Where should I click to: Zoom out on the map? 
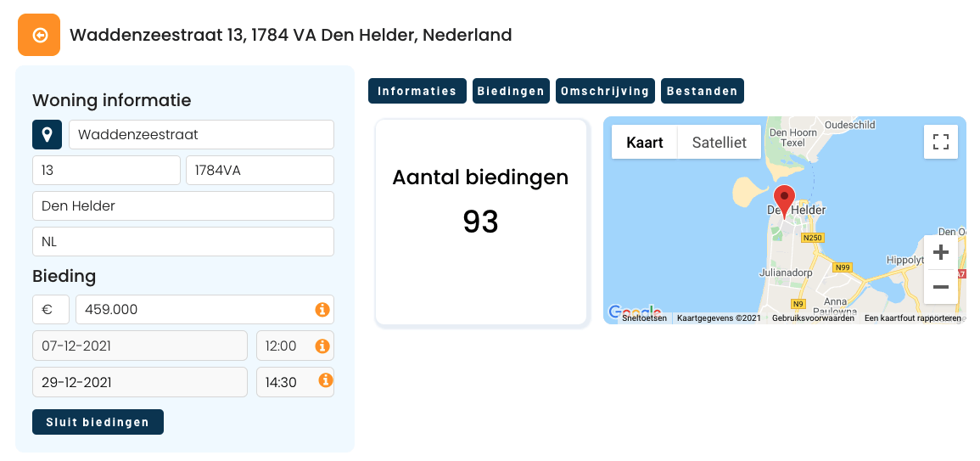[x=941, y=287]
